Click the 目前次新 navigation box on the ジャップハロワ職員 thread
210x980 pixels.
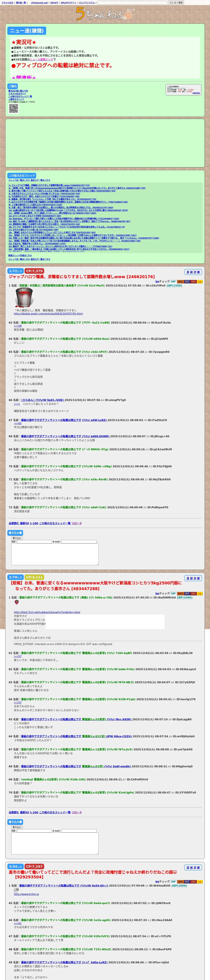click(193, 272)
